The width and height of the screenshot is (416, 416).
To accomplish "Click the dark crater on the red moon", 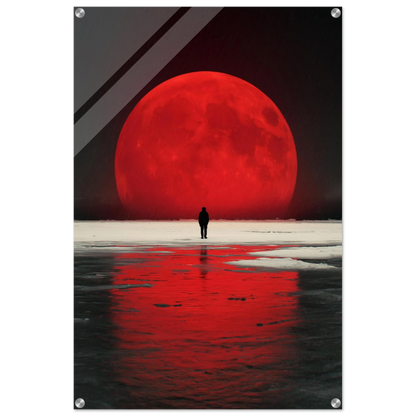I will click(x=270, y=116).
